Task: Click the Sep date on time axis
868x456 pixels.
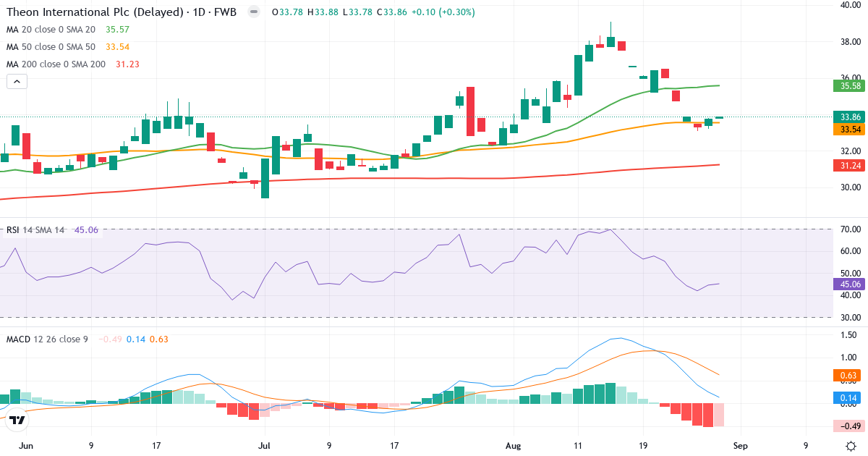Action: point(740,446)
